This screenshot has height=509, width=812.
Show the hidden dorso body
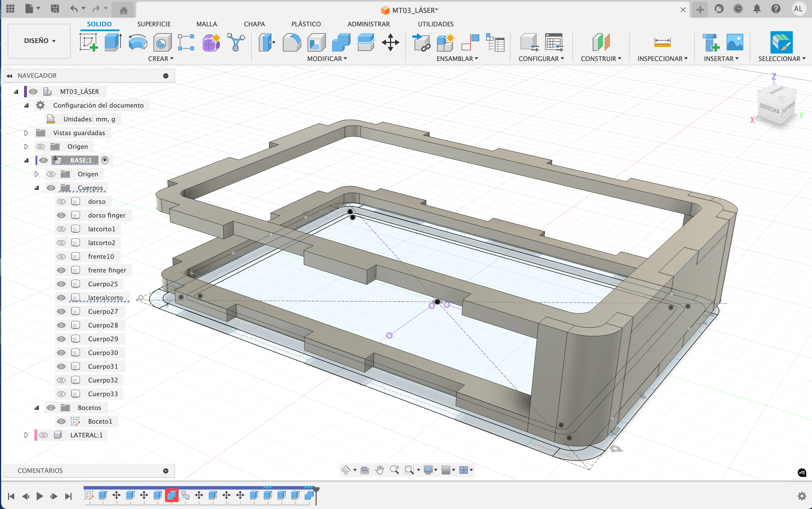pos(61,202)
